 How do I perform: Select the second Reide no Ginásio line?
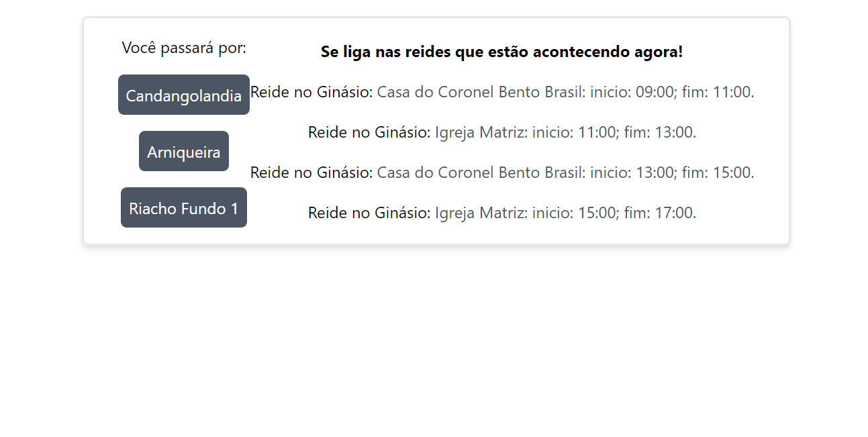pyautogui.click(x=368, y=132)
